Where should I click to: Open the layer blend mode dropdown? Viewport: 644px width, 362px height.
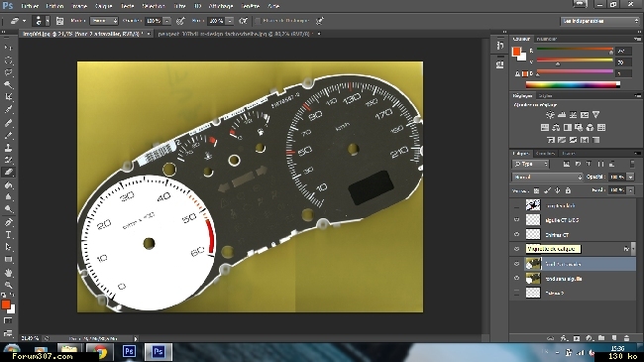click(547, 177)
